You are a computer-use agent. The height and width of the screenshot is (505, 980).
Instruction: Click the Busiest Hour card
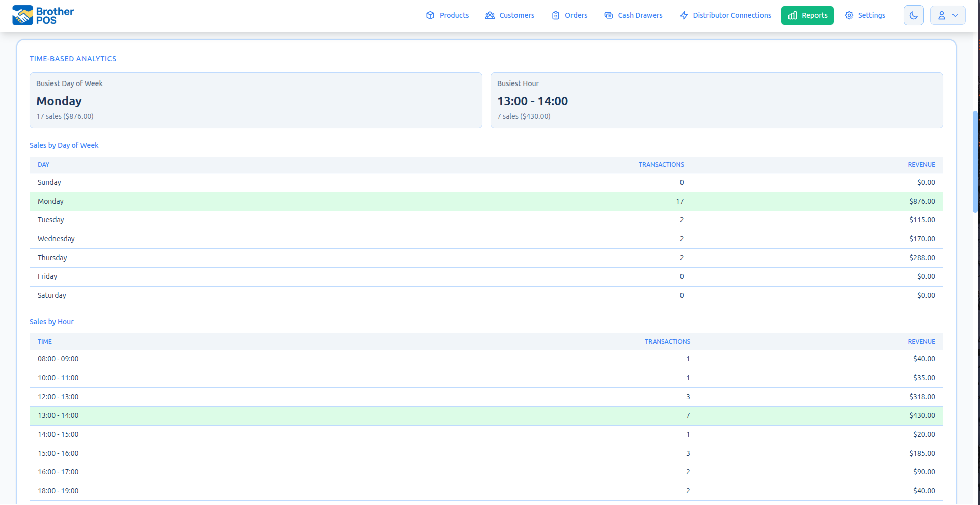[717, 100]
